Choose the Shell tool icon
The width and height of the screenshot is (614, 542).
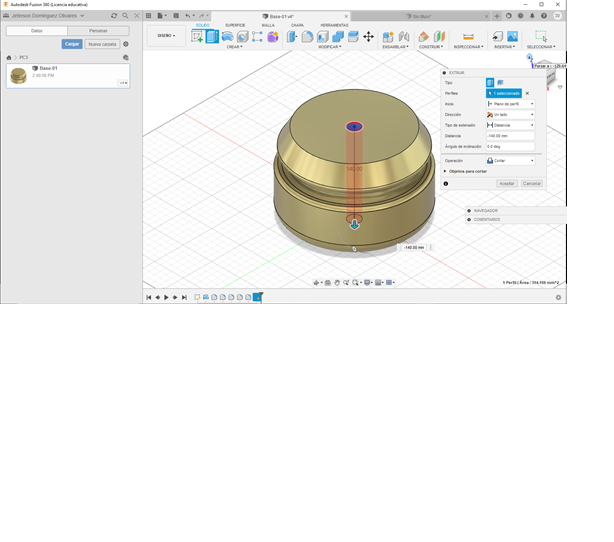(323, 36)
